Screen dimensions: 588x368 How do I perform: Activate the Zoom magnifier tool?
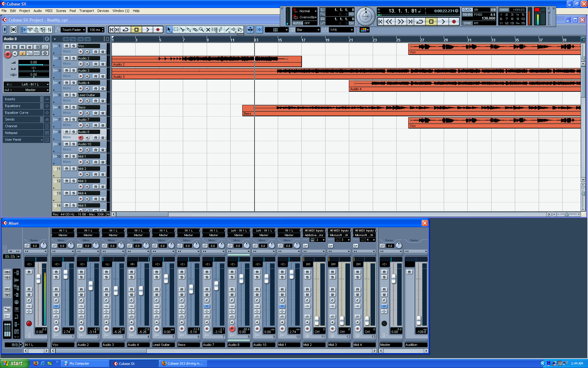coord(202,30)
